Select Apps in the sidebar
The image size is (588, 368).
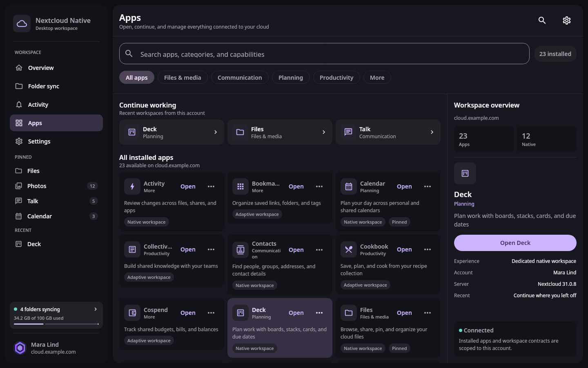(56, 123)
